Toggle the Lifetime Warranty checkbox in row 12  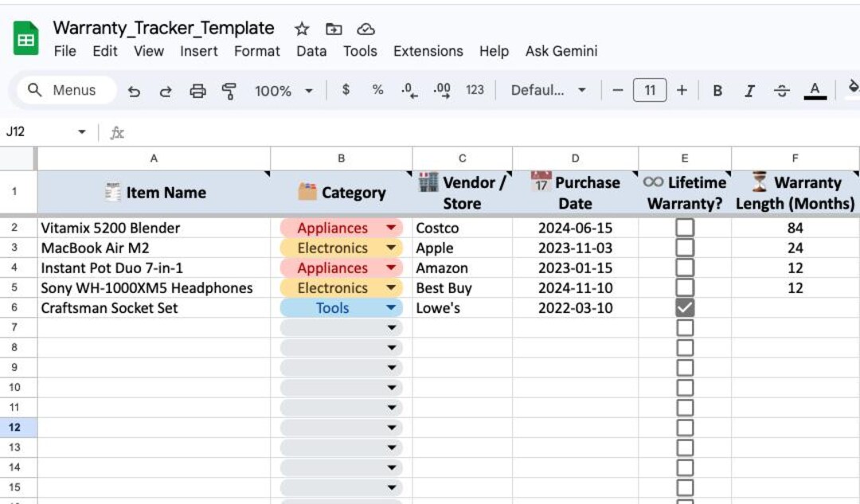[685, 428]
